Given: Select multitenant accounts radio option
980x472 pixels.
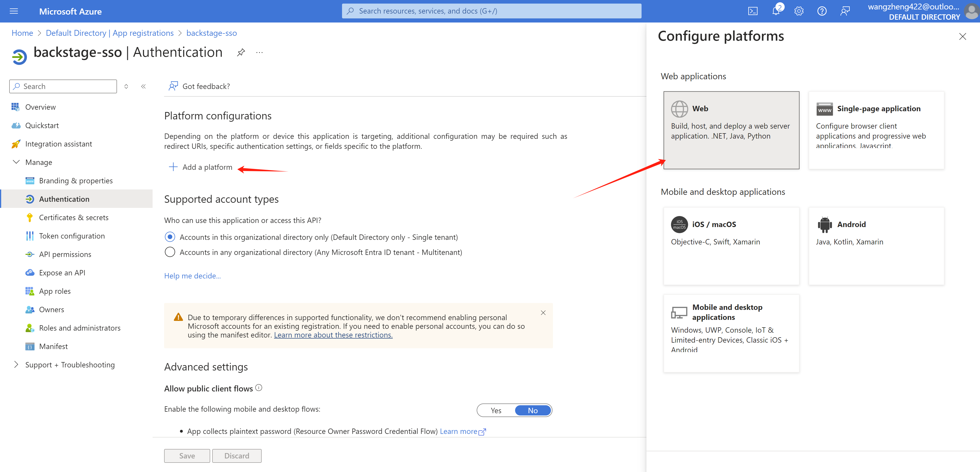Looking at the screenshot, I should [170, 252].
